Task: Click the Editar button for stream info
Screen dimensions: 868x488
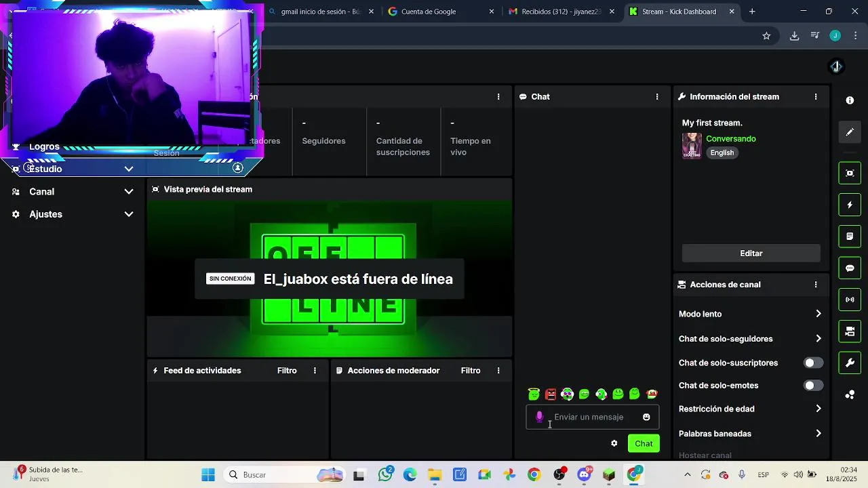Action: 751,253
